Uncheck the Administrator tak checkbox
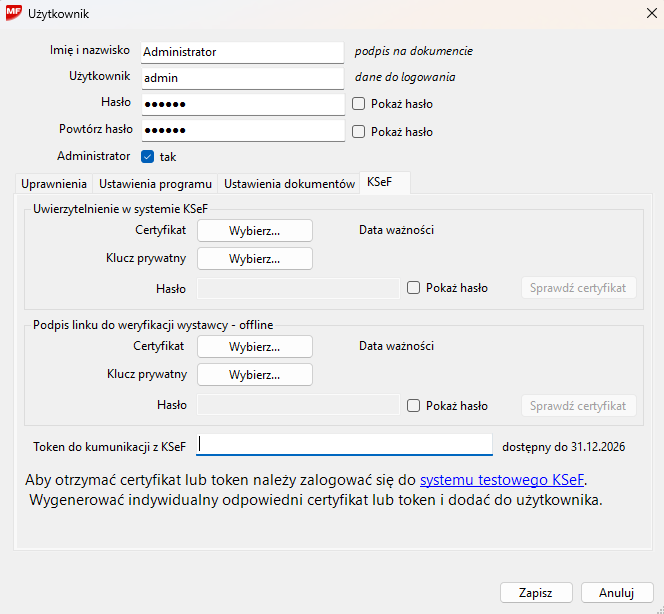The width and height of the screenshot is (664, 614). [148, 157]
